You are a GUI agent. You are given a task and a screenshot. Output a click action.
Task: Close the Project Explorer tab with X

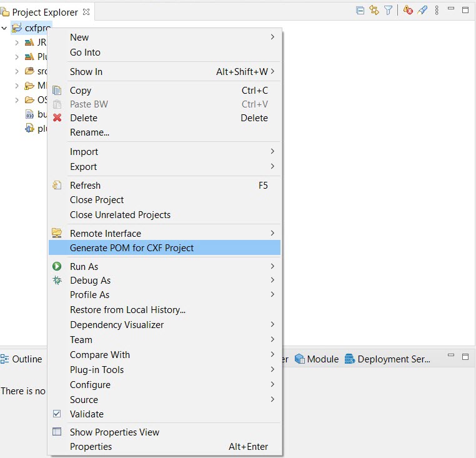(x=86, y=12)
